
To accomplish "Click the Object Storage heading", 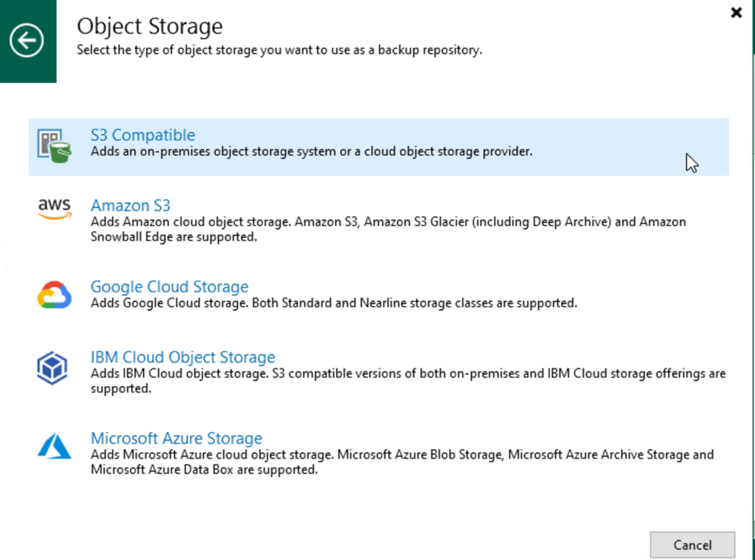I will tap(149, 26).
